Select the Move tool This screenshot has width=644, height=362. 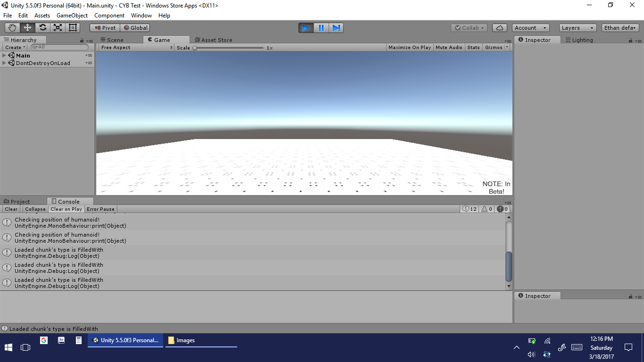[x=27, y=28]
